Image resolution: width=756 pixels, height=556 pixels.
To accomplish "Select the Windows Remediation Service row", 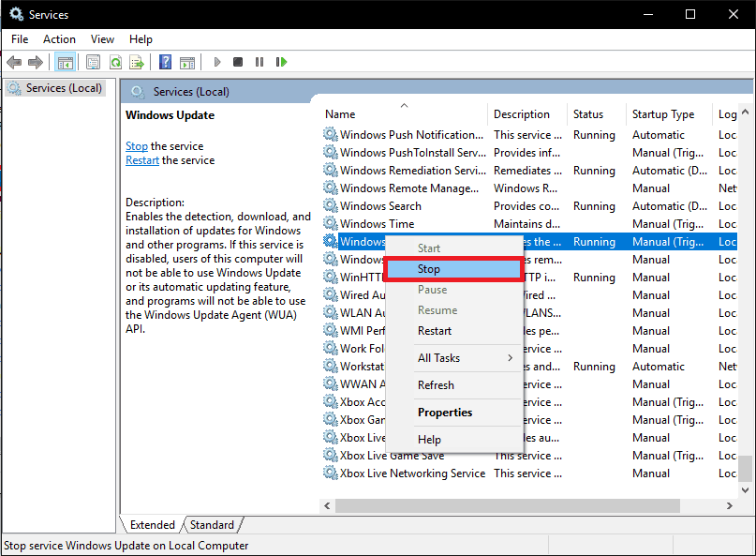I will tap(529, 171).
